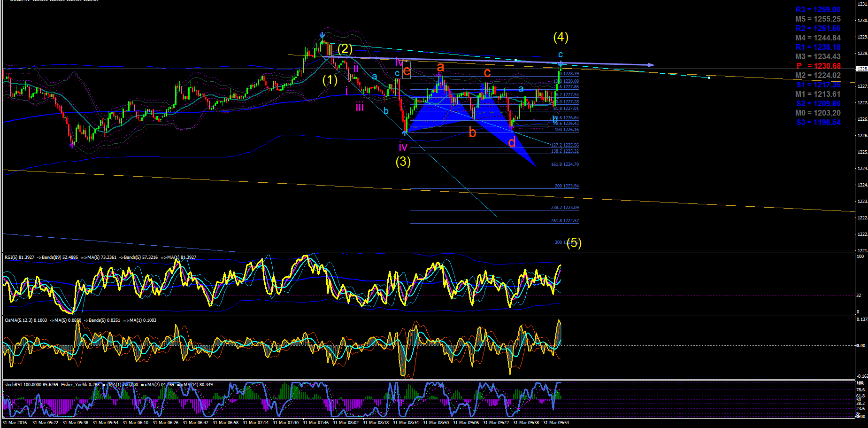
Task: Click the R3 = 1269.00 pivot label
Action: point(818,9)
